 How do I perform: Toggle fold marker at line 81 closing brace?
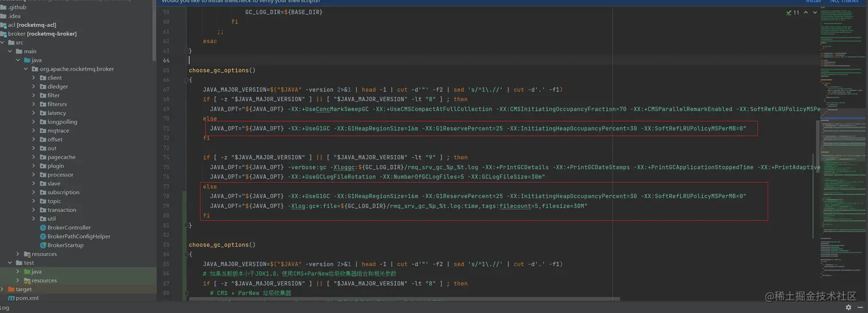185,225
